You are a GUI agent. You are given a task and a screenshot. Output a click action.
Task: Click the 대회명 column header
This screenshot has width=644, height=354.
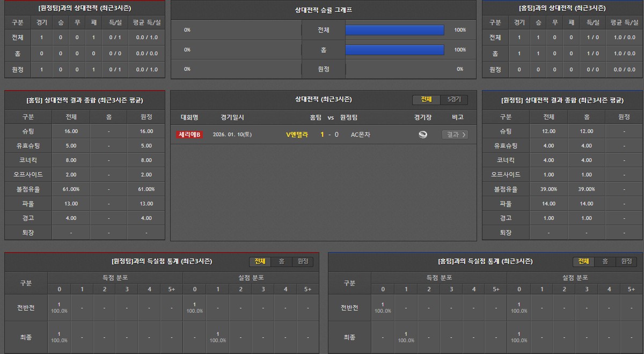pyautogui.click(x=189, y=117)
